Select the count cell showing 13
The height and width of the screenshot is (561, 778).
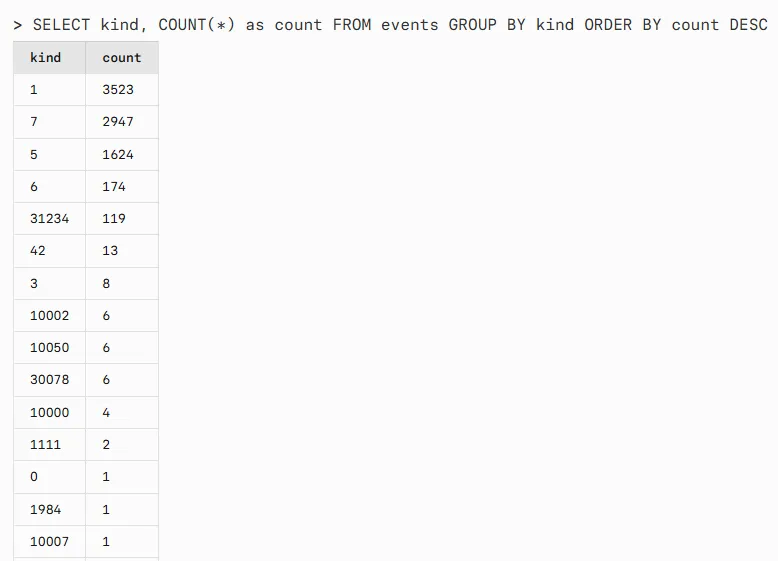coord(122,251)
